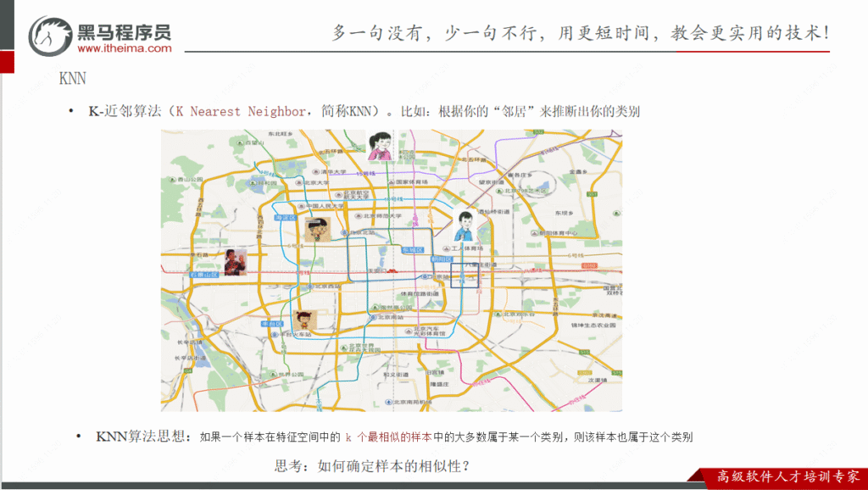Click the black horse logo icon
Screen dimensions: 868x490
pos(51,36)
